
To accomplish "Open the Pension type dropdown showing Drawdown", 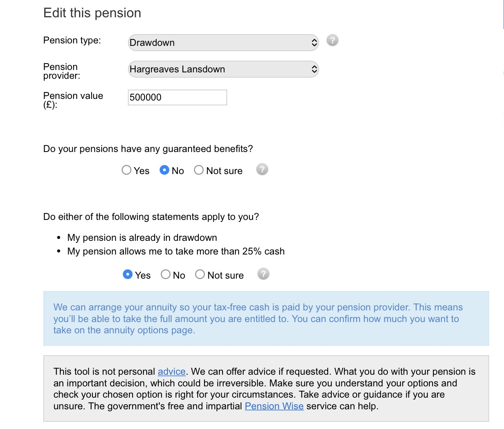I will pos(223,43).
